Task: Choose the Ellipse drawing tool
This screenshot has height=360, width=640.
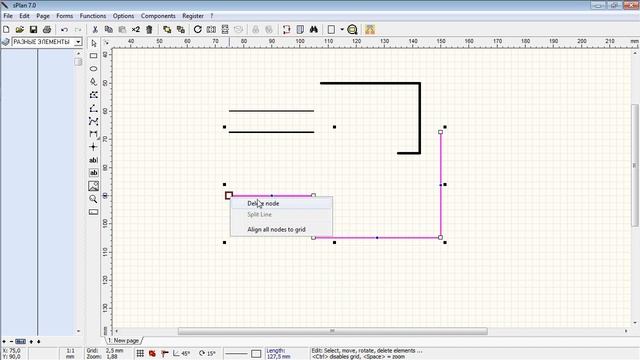Action: point(93,69)
